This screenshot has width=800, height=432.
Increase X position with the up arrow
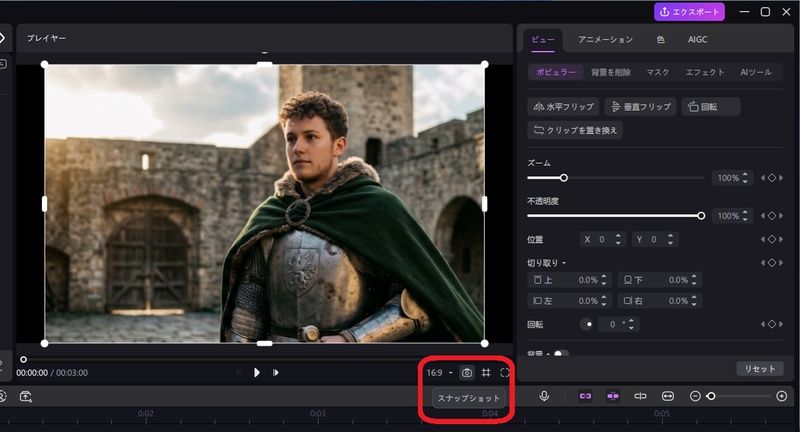coord(618,236)
